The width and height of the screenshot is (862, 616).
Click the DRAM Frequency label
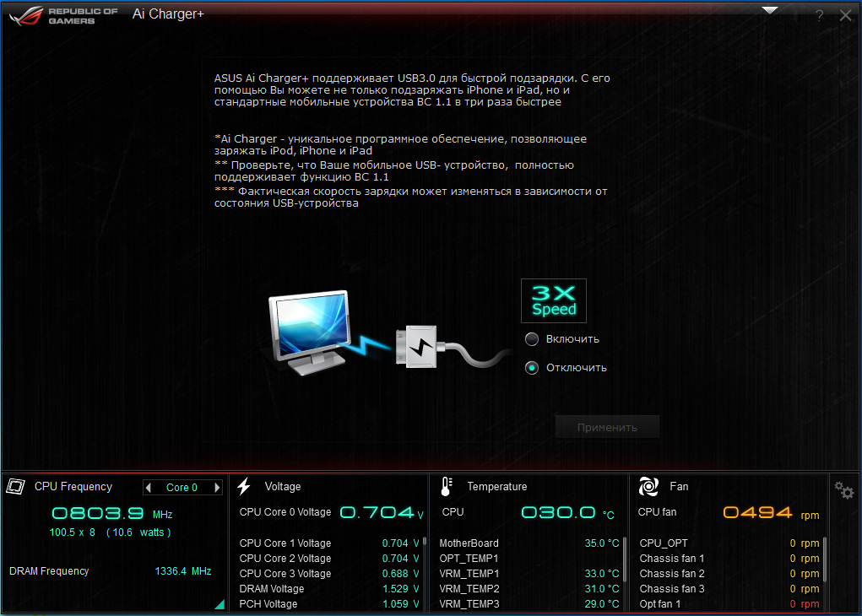[49, 571]
